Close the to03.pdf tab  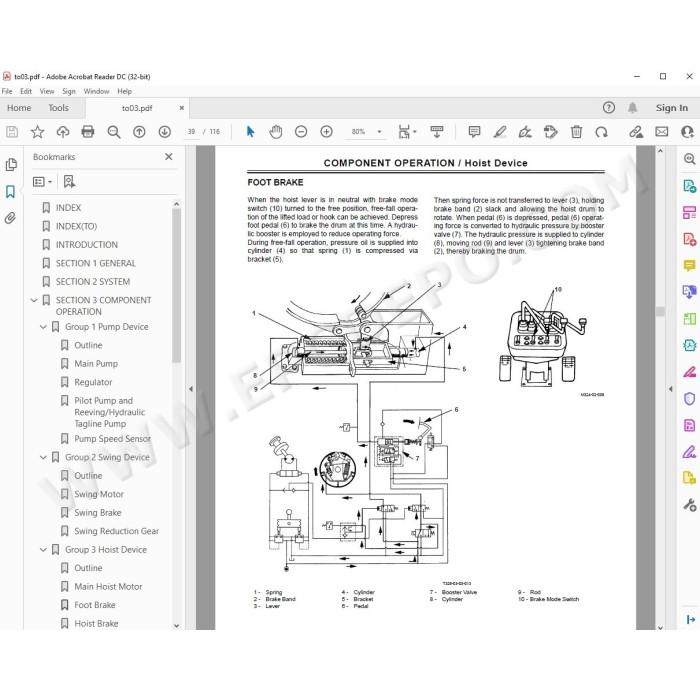(182, 108)
